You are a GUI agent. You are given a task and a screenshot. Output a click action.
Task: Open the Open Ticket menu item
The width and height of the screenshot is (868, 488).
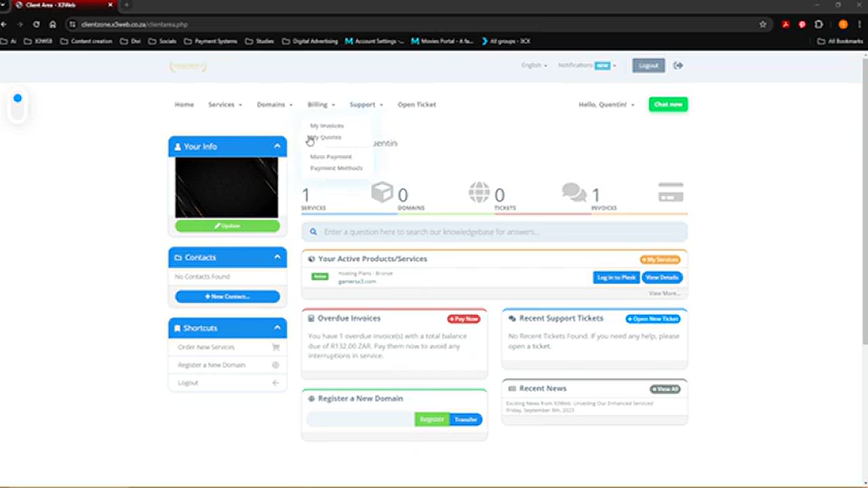pos(417,104)
